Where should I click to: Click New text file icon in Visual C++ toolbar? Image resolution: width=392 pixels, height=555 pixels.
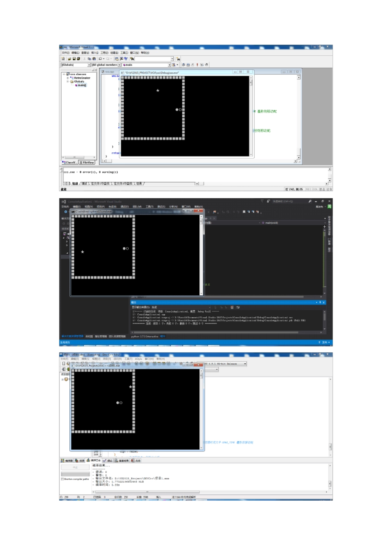tap(63, 59)
